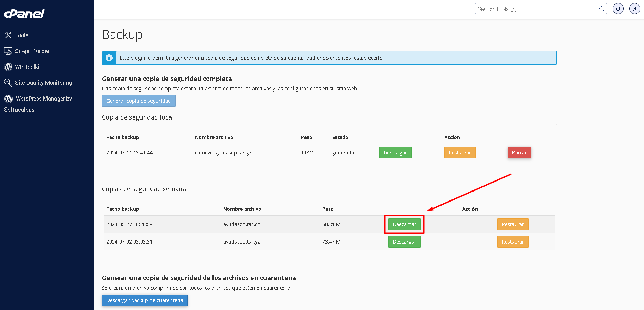This screenshot has width=644, height=310.
Task: Select the date 2024-07-02 03:03:31
Action: (129, 242)
